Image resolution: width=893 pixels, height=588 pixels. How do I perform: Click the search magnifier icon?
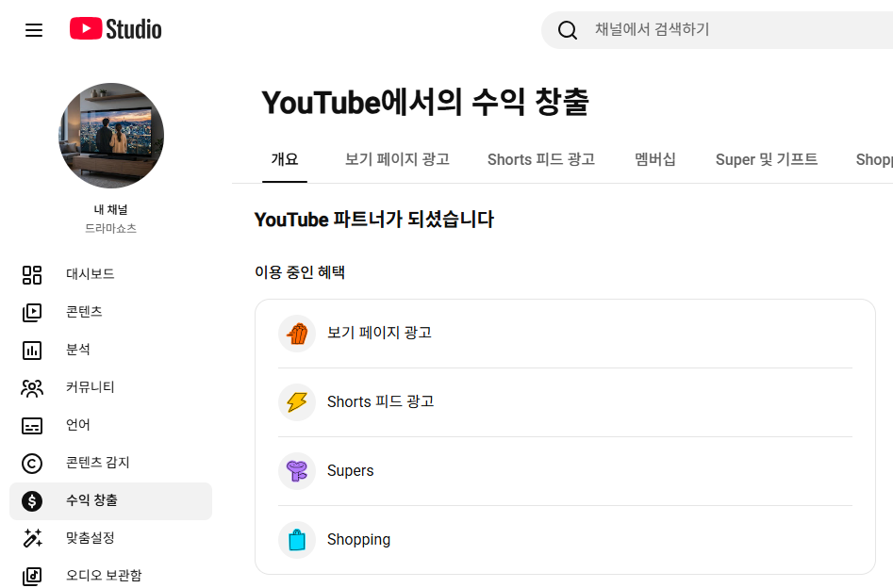coord(568,29)
